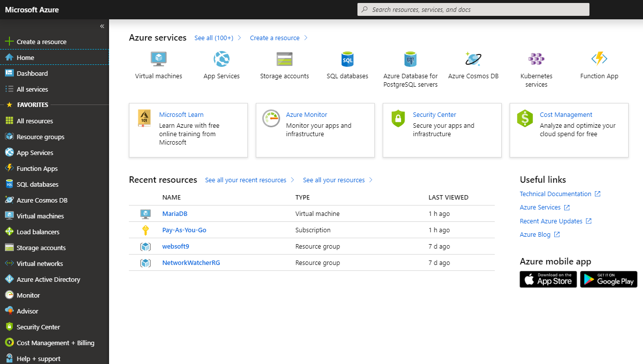This screenshot has height=364, width=643.
Task: Open the App Services tile icon
Action: click(x=222, y=59)
